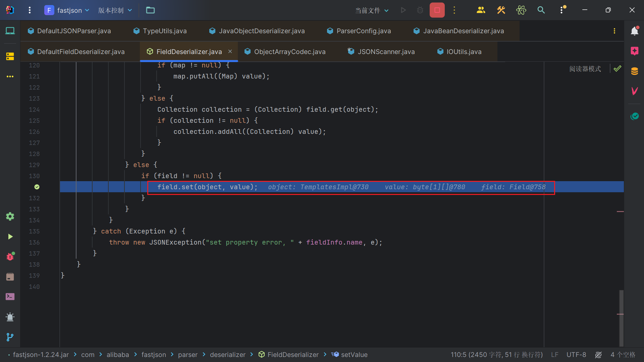Screen dimensions: 644x362
Task: Click breadcrumb alibaba
Action: [118, 355]
